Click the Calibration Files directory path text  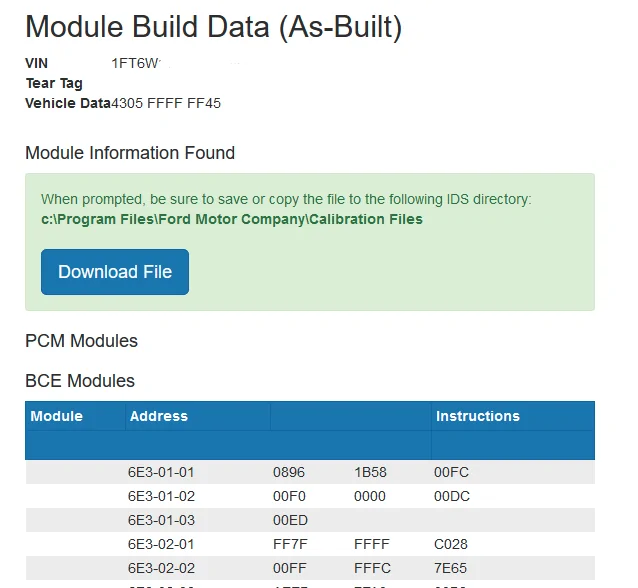click(x=232, y=219)
